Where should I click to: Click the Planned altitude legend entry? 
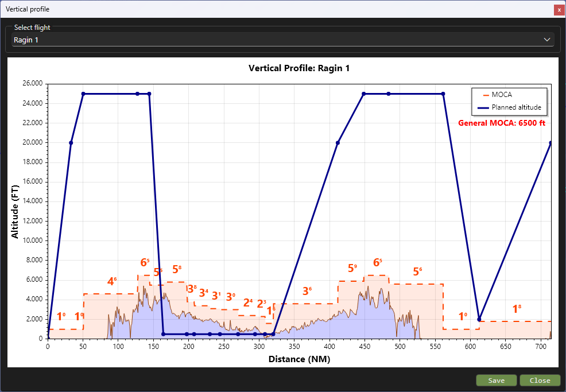(x=516, y=107)
